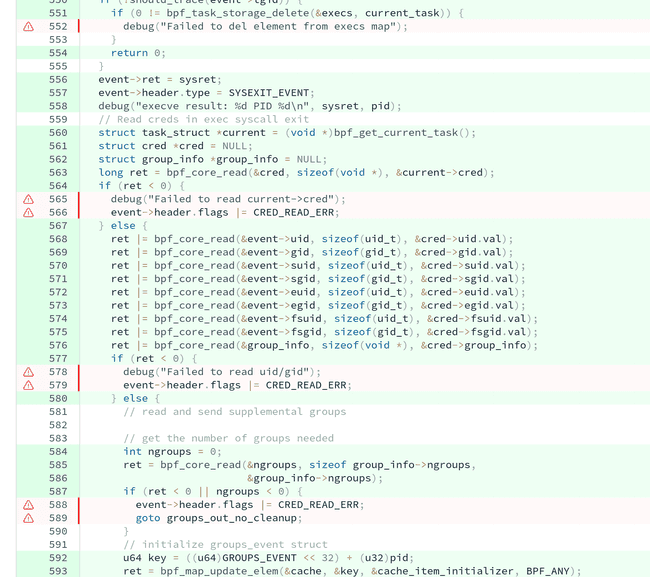This screenshot has height=577, width=650.
Task: Click '&cred->sgid.val' on line 571
Action: click(x=467, y=279)
